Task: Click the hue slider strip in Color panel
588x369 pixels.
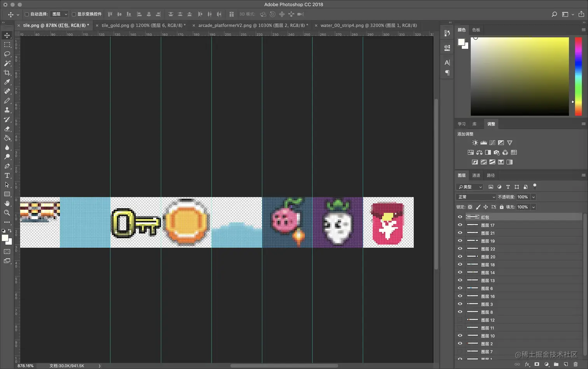Action: click(x=578, y=77)
